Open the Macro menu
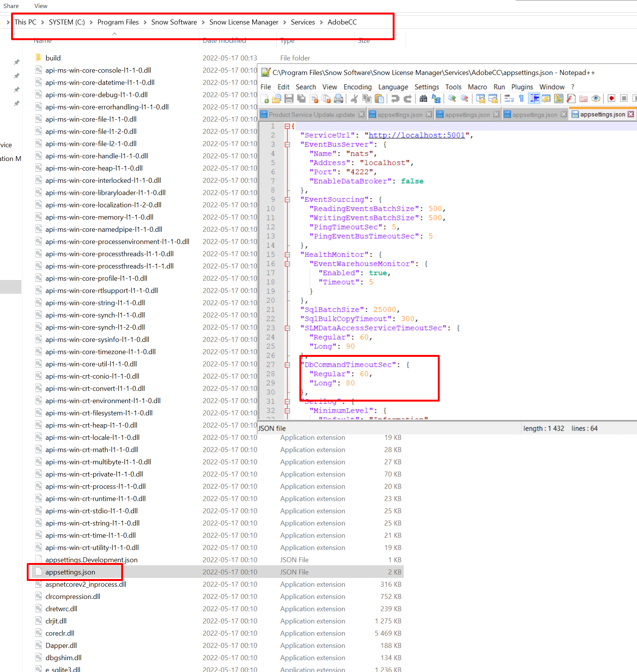This screenshot has height=672, width=637. pos(477,87)
